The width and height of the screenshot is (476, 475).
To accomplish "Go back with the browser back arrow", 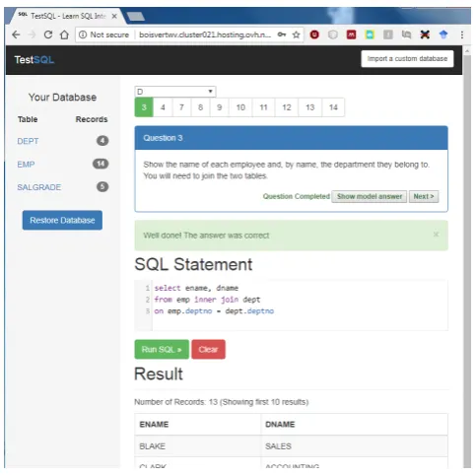I will tap(16, 34).
